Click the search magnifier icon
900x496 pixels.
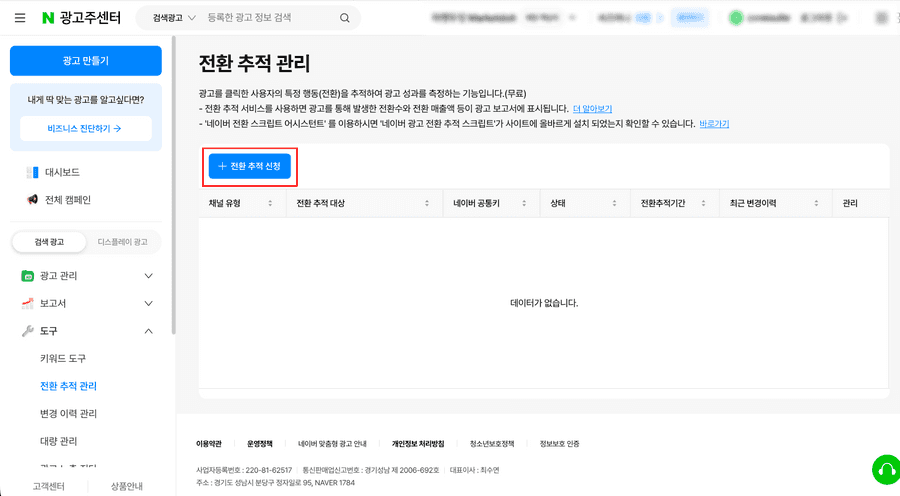[x=344, y=18]
